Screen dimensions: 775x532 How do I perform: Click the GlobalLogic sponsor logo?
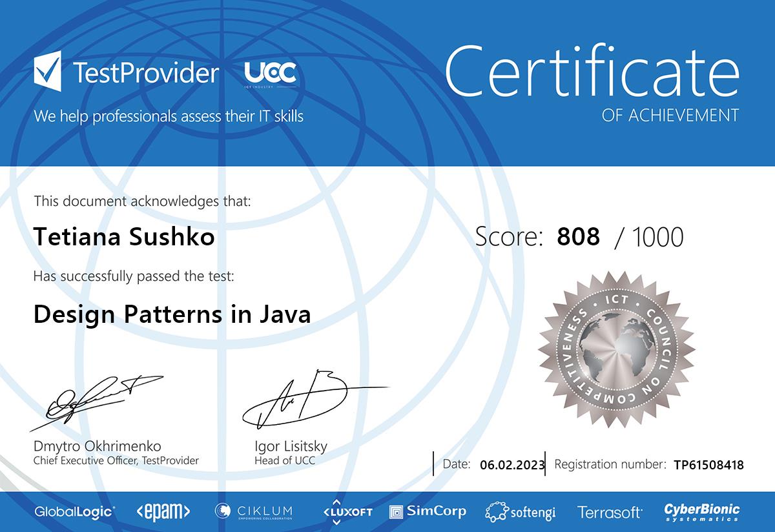coord(75,512)
